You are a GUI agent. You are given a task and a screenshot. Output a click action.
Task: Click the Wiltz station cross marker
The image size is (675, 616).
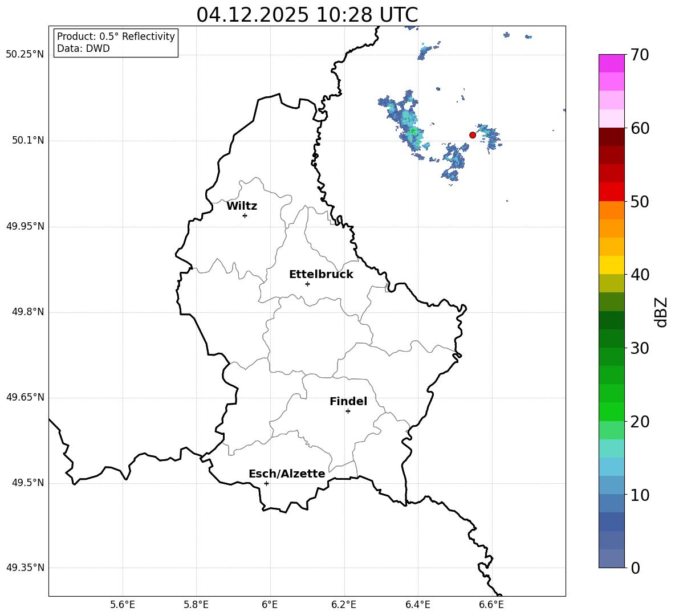point(245,215)
